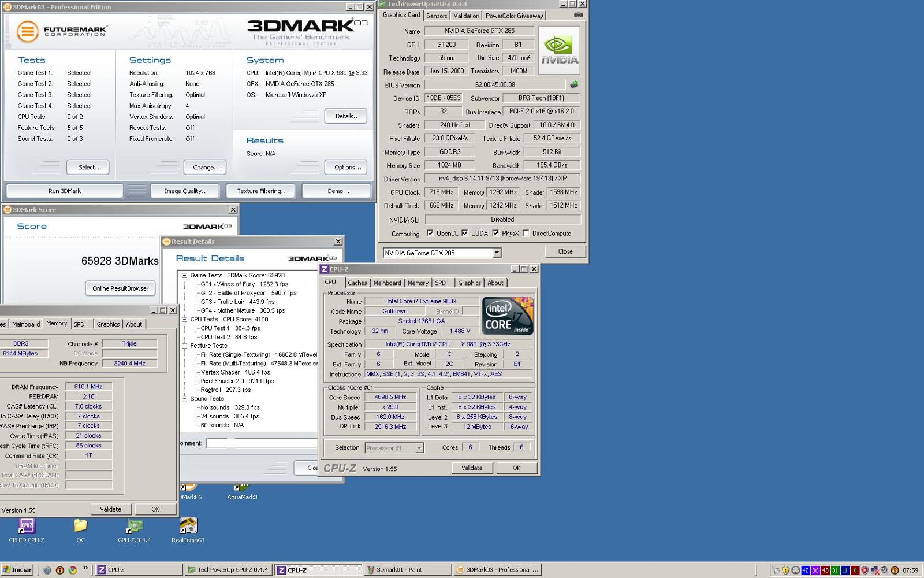
Task: Click the red shield alert tray icon
Action: coord(865,570)
